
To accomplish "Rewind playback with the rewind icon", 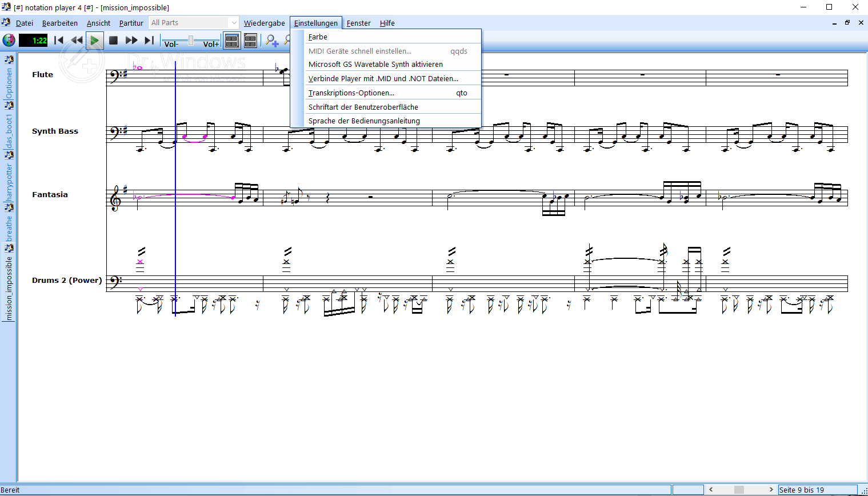I will 77,40.
